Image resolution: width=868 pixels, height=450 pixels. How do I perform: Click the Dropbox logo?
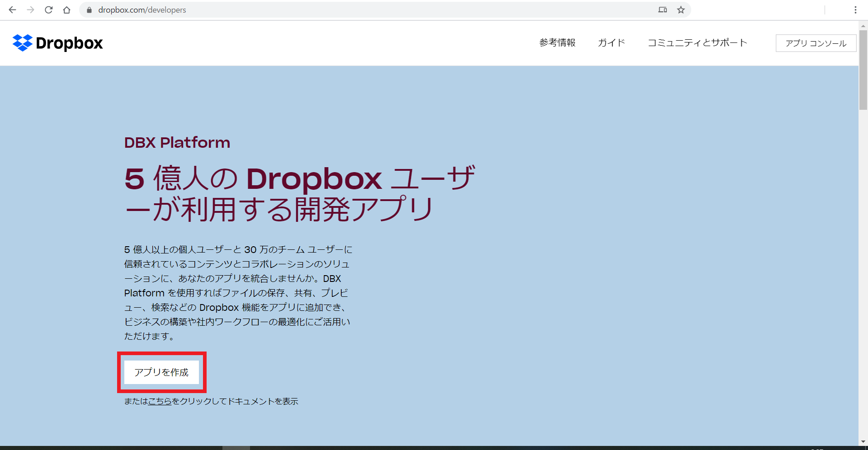57,43
